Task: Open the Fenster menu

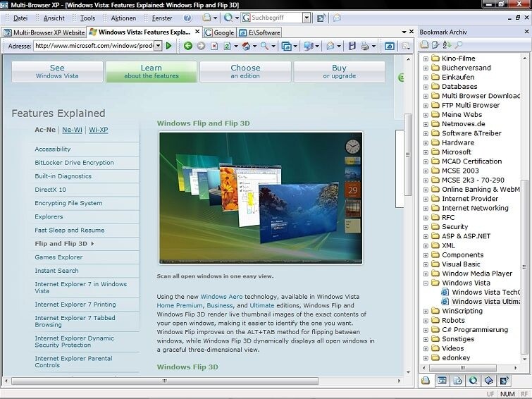Action: [162, 18]
